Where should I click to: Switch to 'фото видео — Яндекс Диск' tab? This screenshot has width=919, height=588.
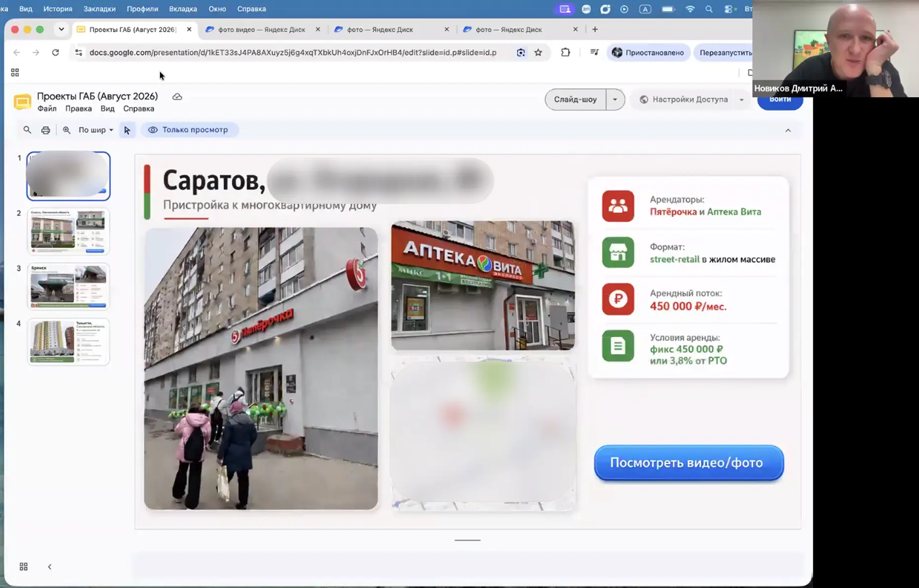[262, 30]
